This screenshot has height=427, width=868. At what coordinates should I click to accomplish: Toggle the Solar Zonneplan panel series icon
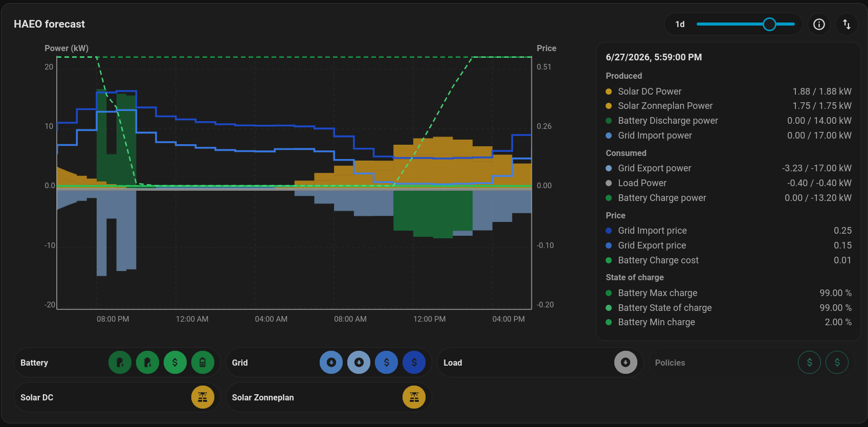click(x=414, y=397)
